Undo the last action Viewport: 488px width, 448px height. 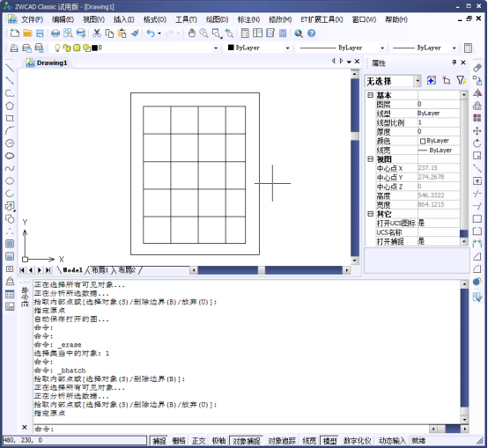click(151, 33)
